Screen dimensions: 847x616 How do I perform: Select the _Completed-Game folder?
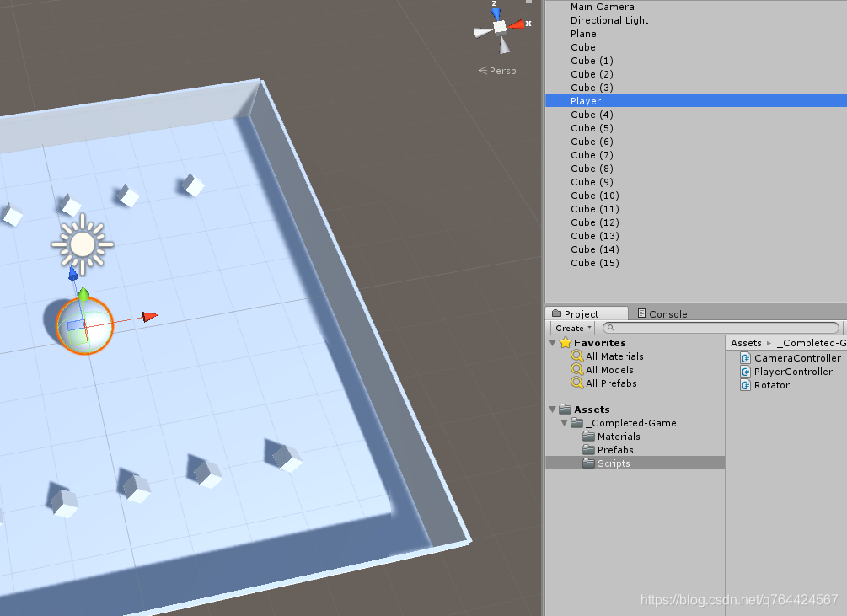(x=631, y=423)
